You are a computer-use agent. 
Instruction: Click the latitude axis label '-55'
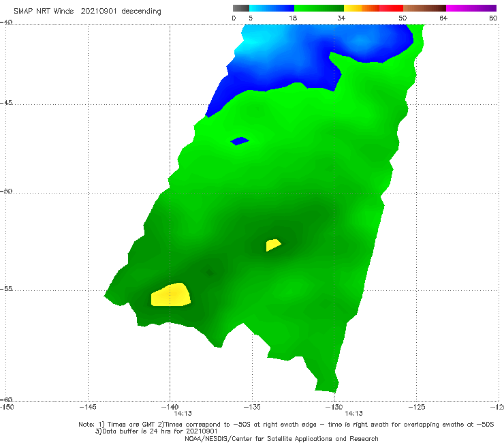click(x=6, y=289)
